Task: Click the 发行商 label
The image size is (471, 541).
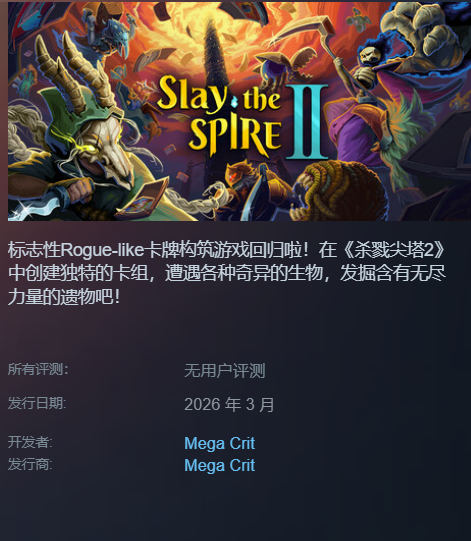Action: coord(30,464)
